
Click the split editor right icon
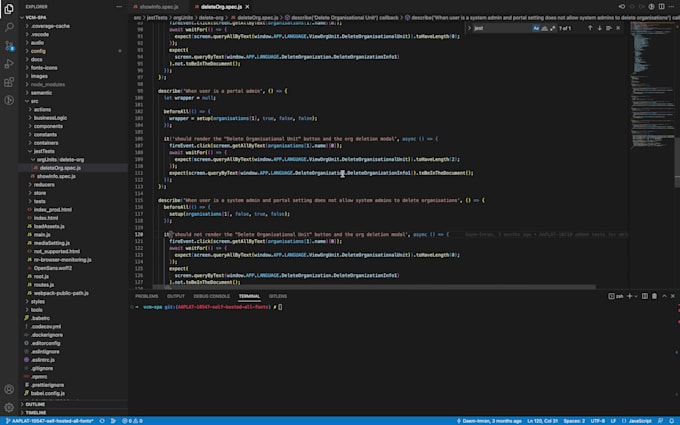click(661, 7)
